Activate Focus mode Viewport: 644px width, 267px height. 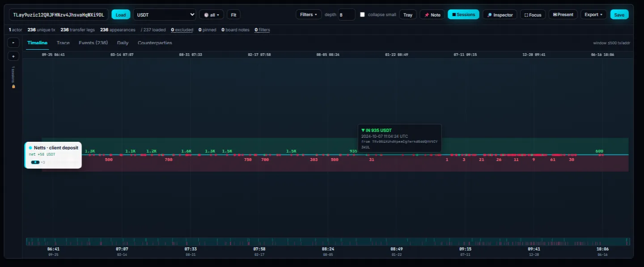pyautogui.click(x=533, y=15)
